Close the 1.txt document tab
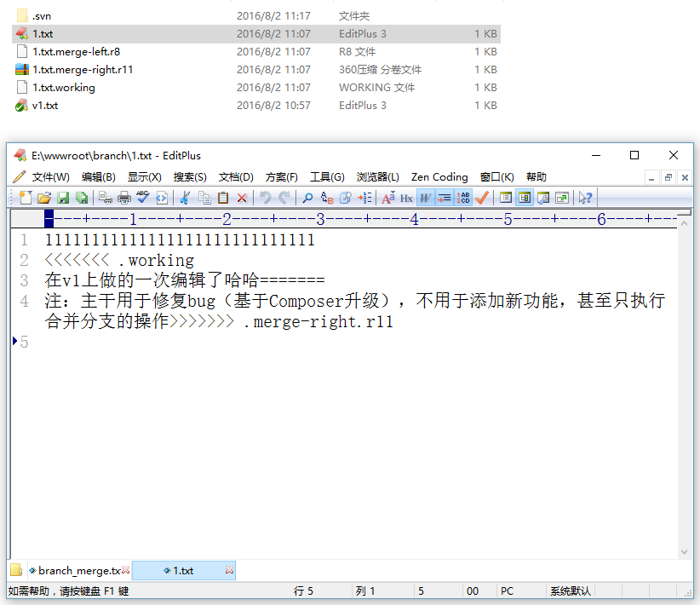Viewport: 700px width, 605px height. [229, 570]
